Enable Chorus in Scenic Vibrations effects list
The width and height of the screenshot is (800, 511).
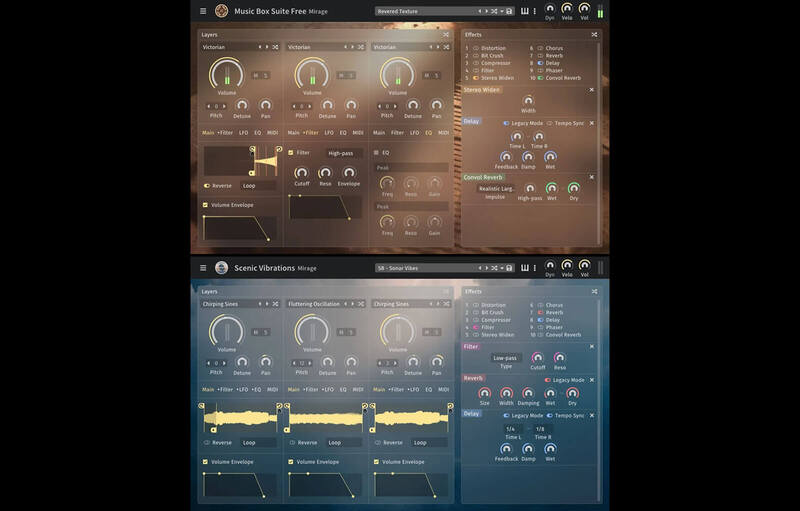coord(540,305)
